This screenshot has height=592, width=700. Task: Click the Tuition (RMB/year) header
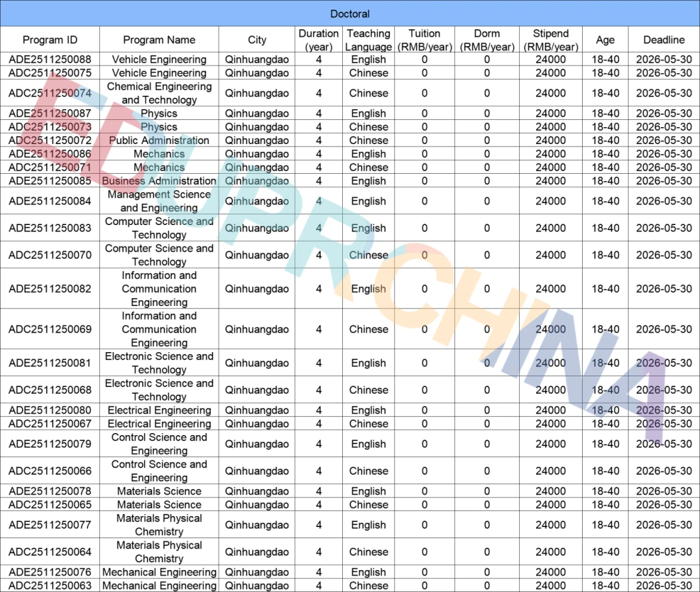click(425, 40)
